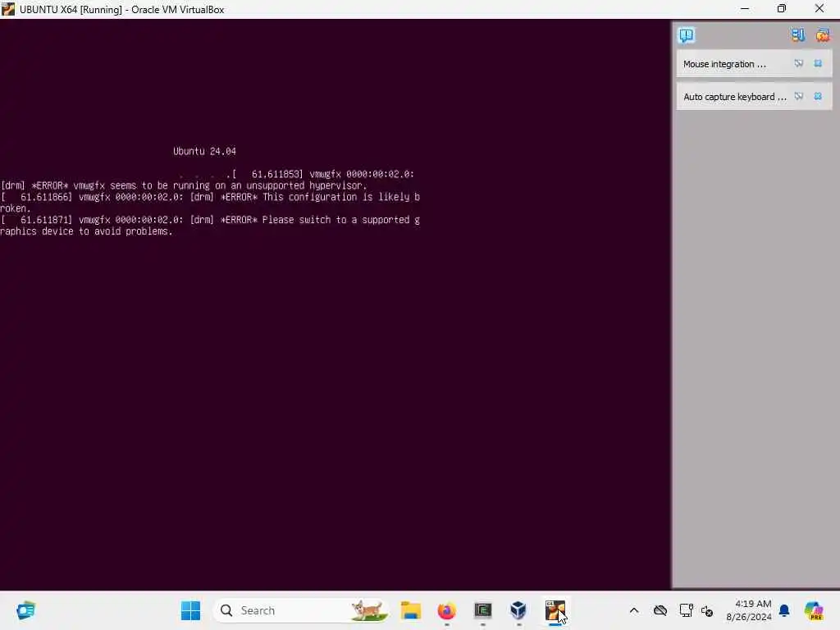Click the corgi illustration in the search box
This screenshot has height=630, width=840.
pyautogui.click(x=368, y=610)
